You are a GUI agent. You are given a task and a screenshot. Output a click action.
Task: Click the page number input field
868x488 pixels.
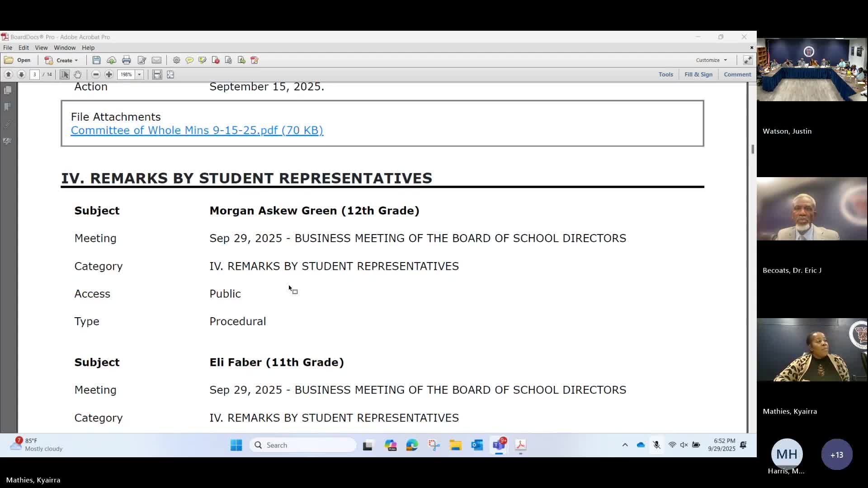(35, 75)
